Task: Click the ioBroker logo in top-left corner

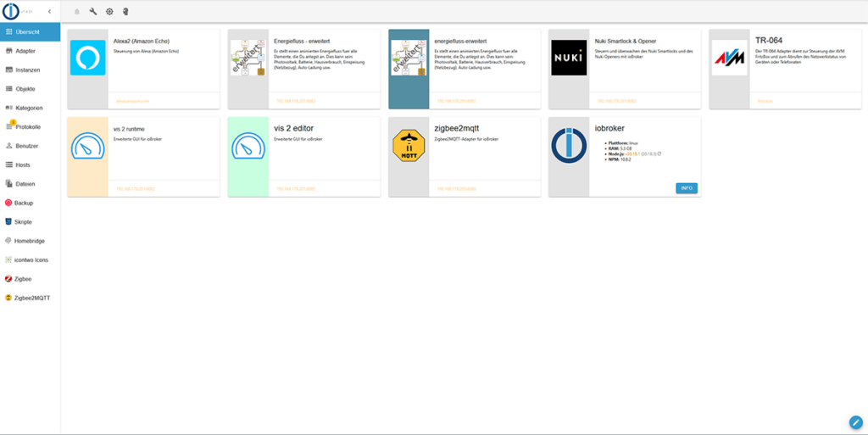Action: pos(11,11)
